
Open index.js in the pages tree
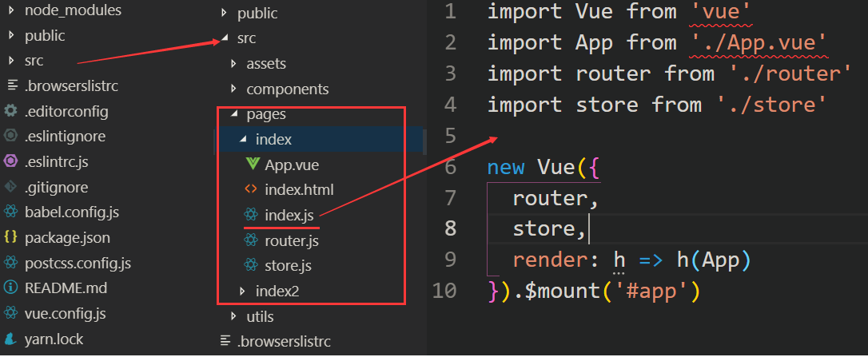(x=289, y=215)
